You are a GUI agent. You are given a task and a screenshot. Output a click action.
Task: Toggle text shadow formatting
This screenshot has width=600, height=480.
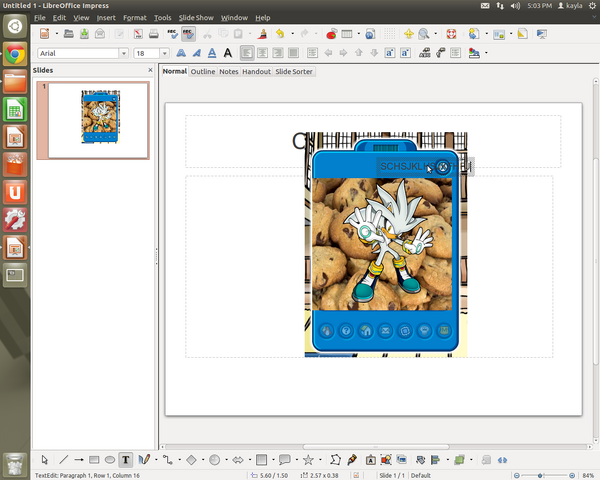(x=228, y=53)
